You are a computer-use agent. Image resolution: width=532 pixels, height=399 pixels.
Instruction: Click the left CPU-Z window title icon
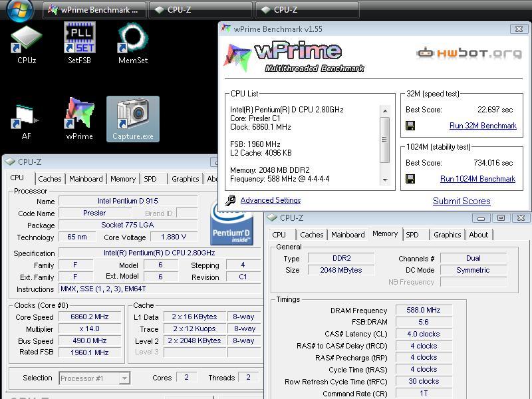10,162
